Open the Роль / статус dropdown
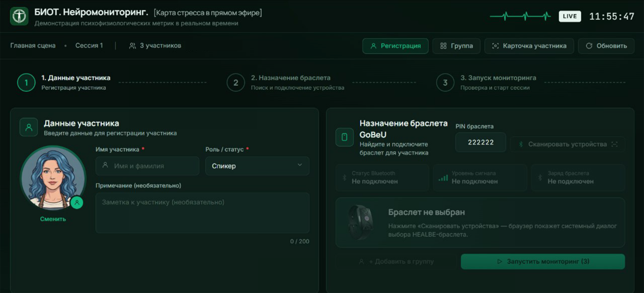This screenshot has width=644, height=293. 257,166
